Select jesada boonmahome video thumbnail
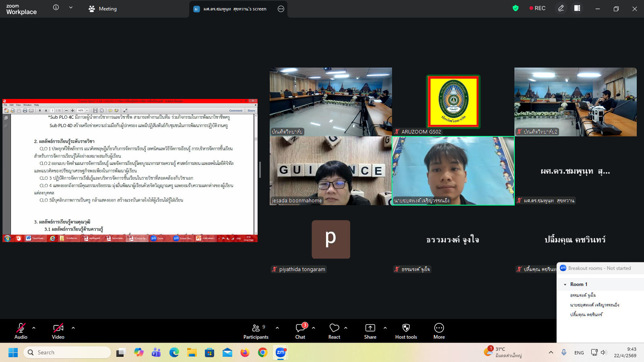 click(x=330, y=171)
